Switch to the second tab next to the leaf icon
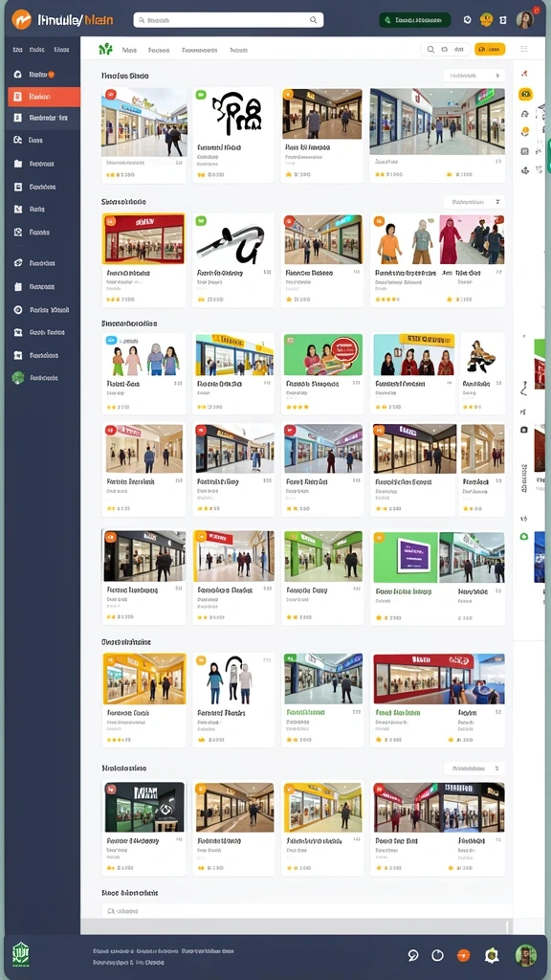The height and width of the screenshot is (980, 551). pos(159,50)
